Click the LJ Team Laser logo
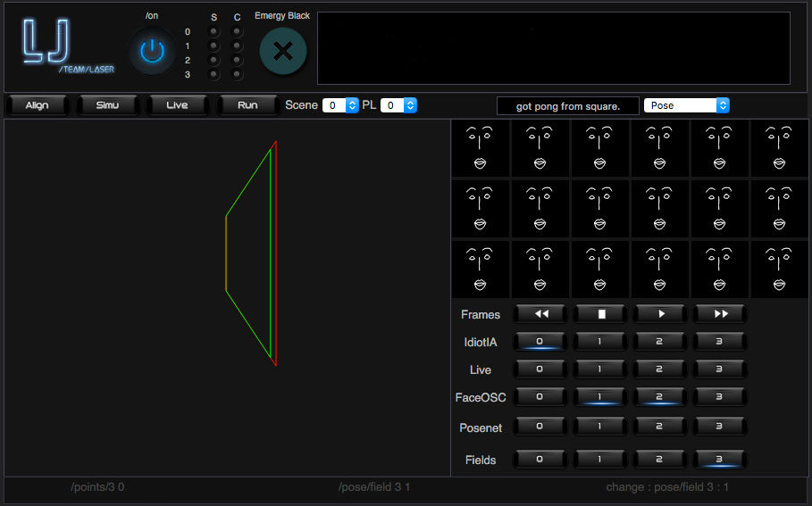The height and width of the screenshot is (506, 812). click(67, 46)
